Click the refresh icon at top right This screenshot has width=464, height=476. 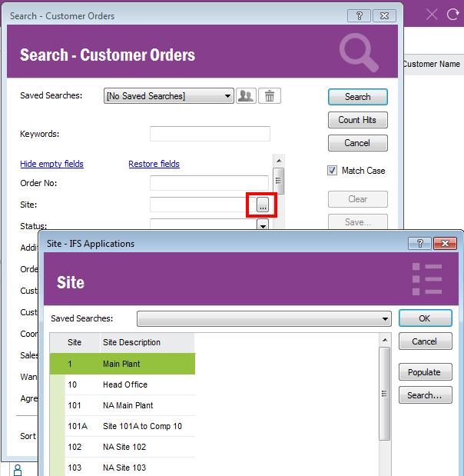click(x=453, y=14)
